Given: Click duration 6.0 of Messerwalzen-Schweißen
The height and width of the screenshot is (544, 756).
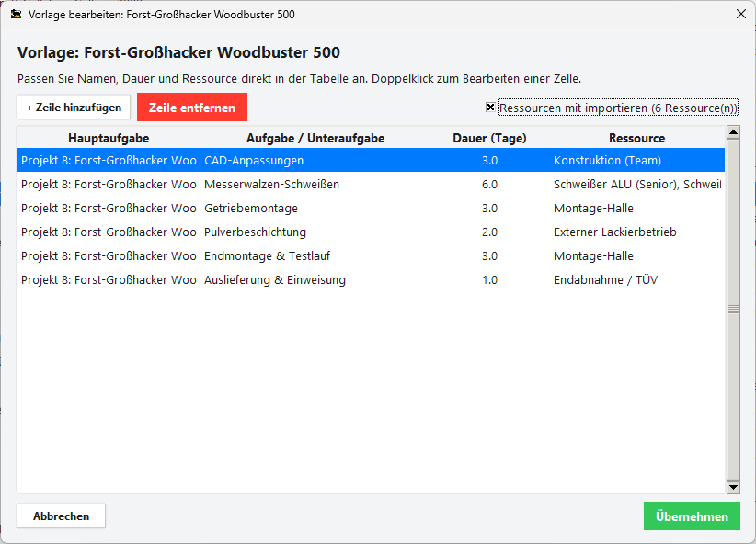Looking at the screenshot, I should [x=490, y=185].
